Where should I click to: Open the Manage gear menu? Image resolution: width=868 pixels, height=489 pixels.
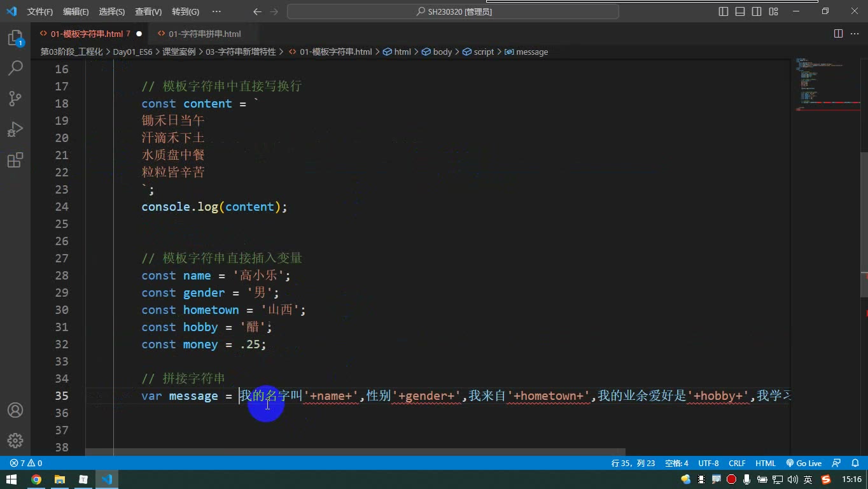[15, 440]
